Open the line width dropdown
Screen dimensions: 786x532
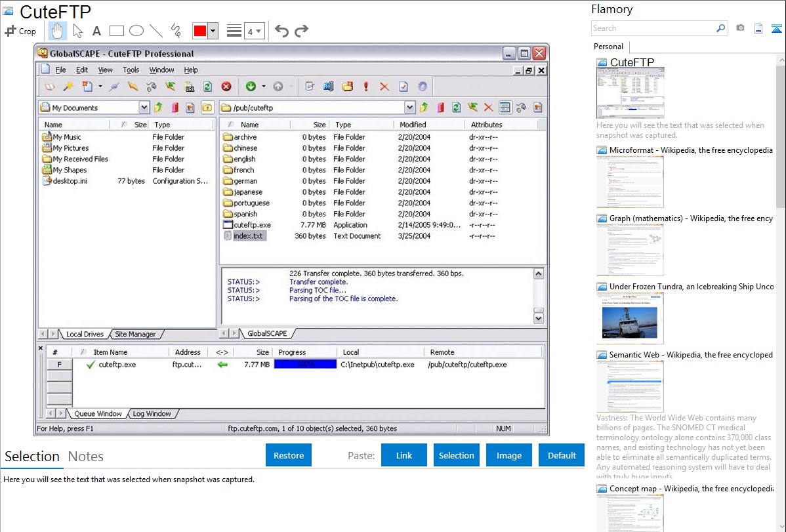254,31
